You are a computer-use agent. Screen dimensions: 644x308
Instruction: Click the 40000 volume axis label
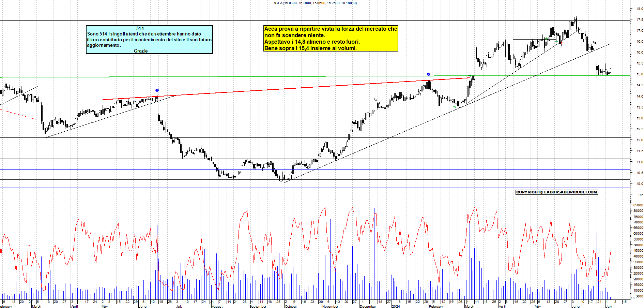click(638, 256)
